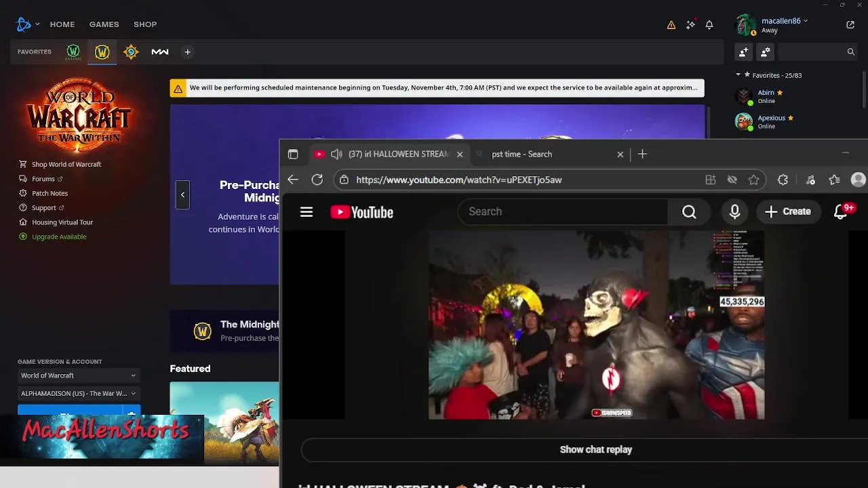
Task: Open the Battle.net logo menu
Action: pos(24,24)
